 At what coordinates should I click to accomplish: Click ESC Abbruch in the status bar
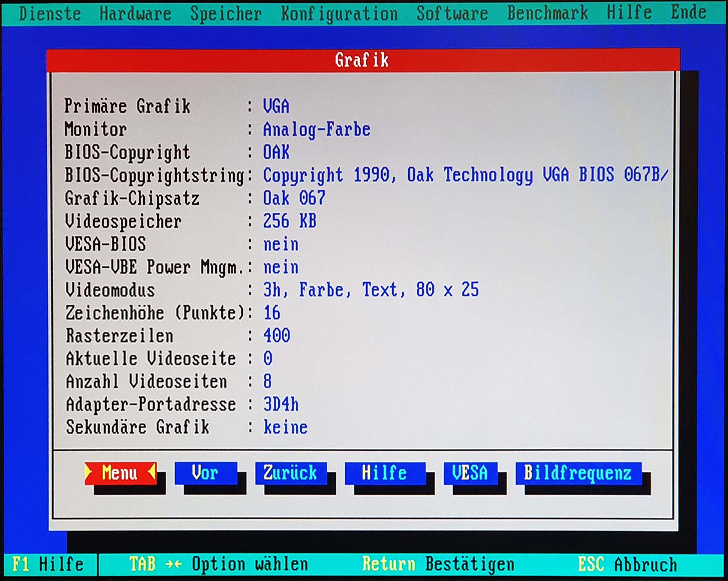point(628,564)
